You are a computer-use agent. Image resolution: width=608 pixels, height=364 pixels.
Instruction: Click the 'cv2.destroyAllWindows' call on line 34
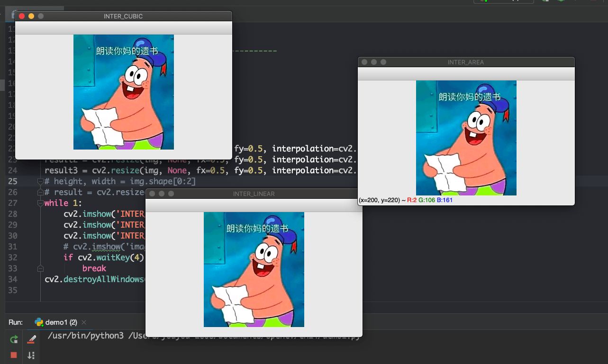coord(94,279)
